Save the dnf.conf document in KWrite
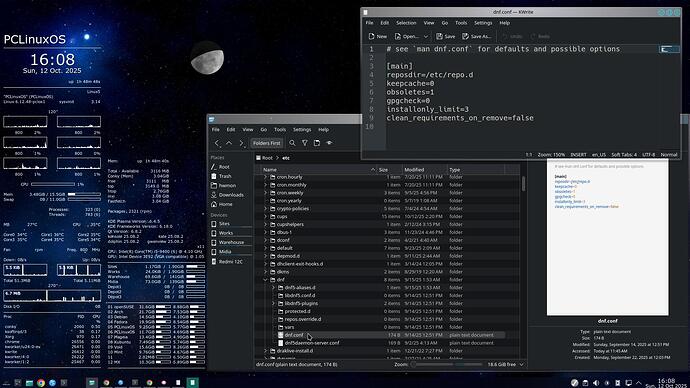690x388 pixels. coord(445,37)
